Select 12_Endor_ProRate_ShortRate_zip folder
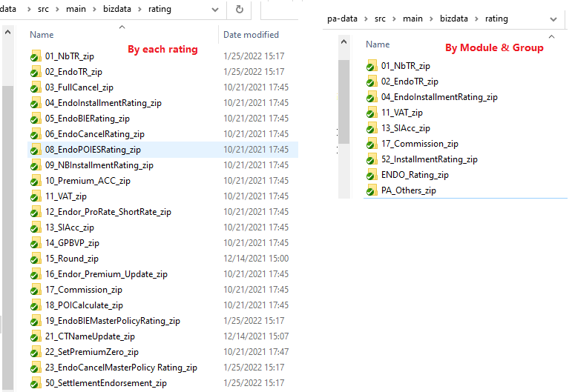Viewport: 572px width, 392px height. pos(108,212)
